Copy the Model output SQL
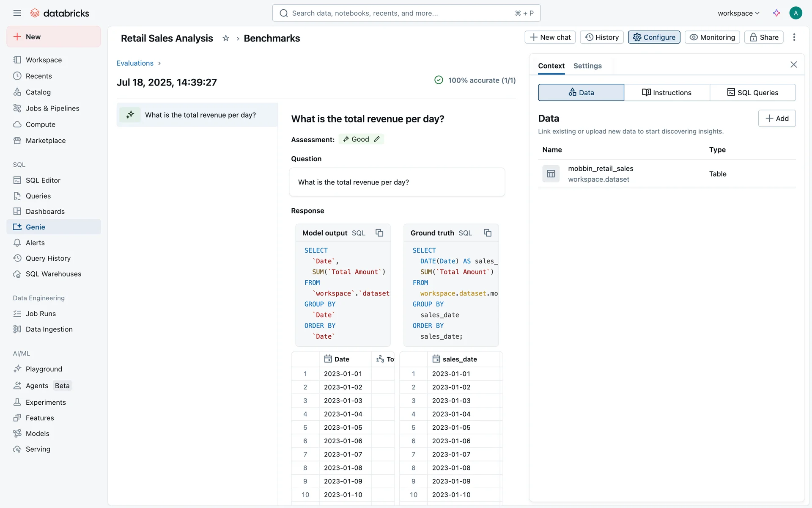This screenshot has width=812, height=508. pyautogui.click(x=379, y=233)
